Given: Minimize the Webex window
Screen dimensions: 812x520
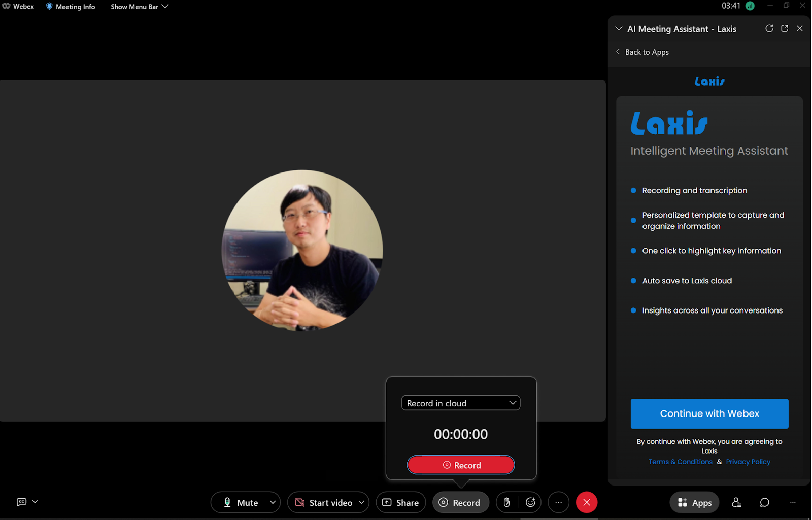Looking at the screenshot, I should click(x=770, y=6).
